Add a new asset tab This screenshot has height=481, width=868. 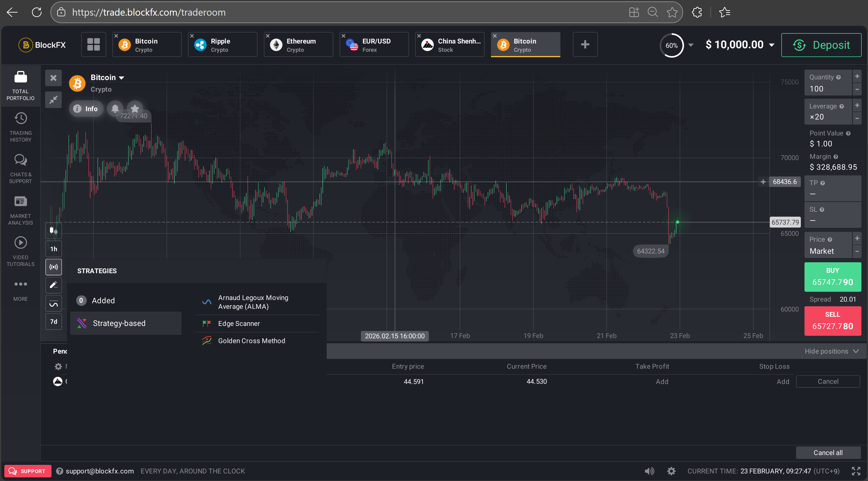tap(585, 44)
